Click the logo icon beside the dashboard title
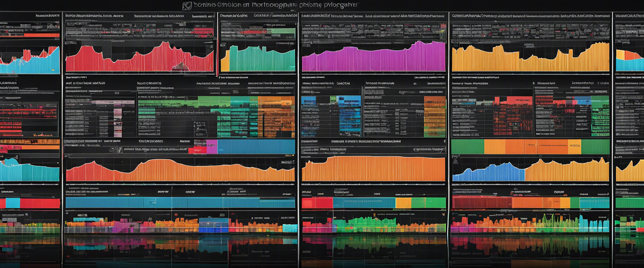Viewport: 644px width, 268px height. [x=187, y=6]
